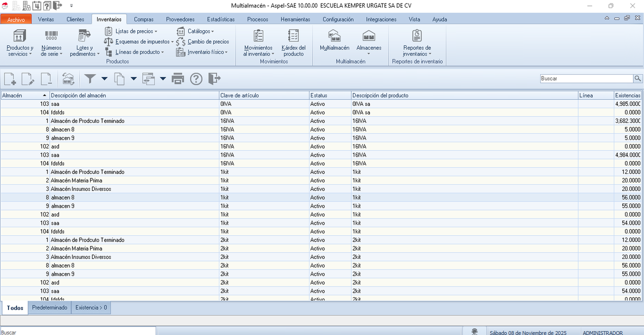Click the funnel filter icon
The image size is (644, 335).
90,79
